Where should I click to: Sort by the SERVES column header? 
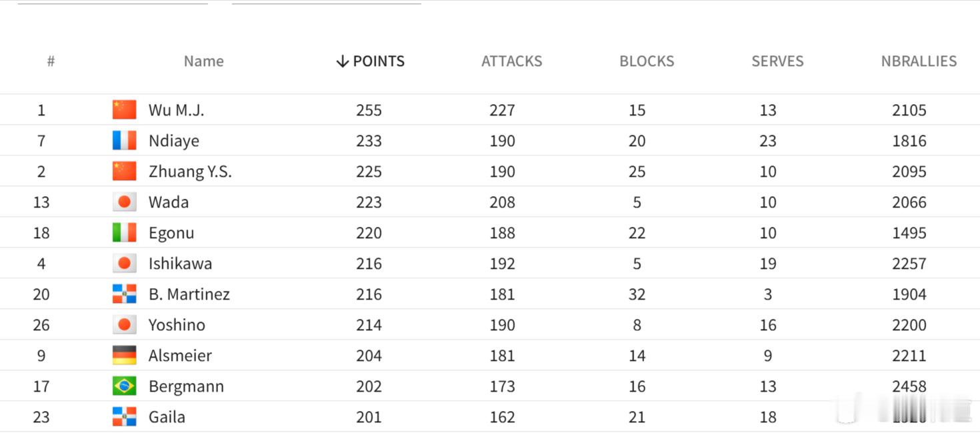click(x=777, y=61)
